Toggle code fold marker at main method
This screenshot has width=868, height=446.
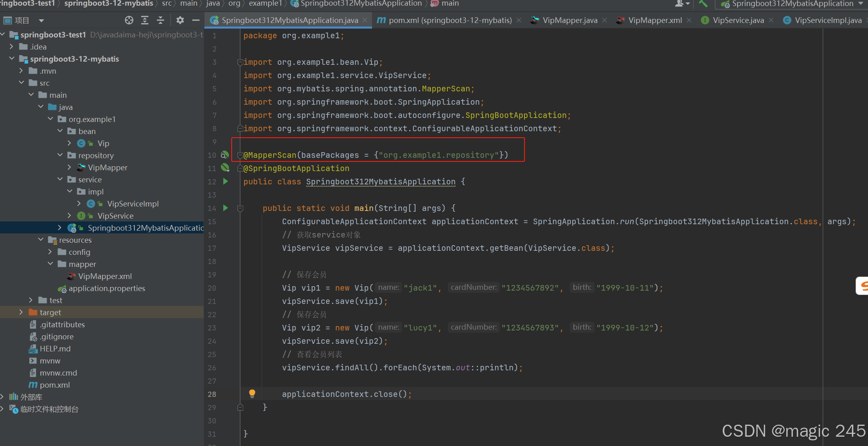pyautogui.click(x=240, y=208)
